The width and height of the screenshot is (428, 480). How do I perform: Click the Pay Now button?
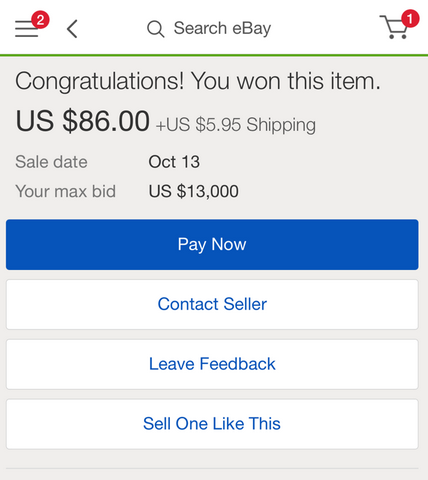pyautogui.click(x=212, y=244)
